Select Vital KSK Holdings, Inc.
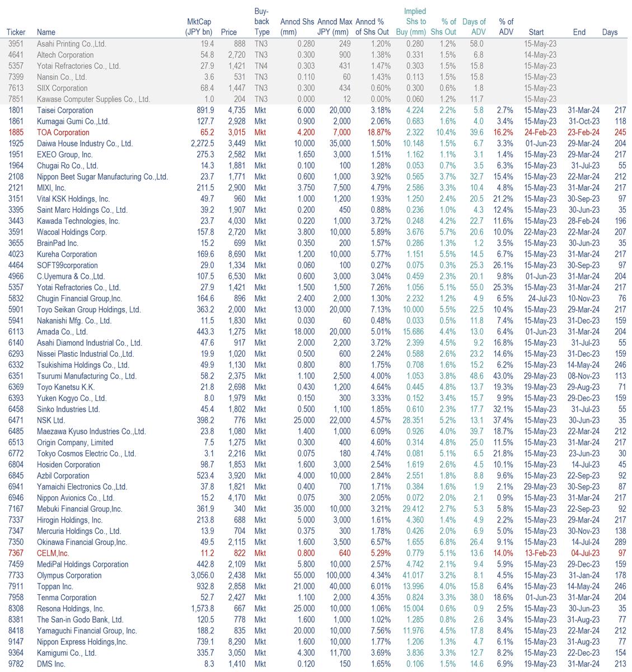632x672 pixels. point(73,199)
